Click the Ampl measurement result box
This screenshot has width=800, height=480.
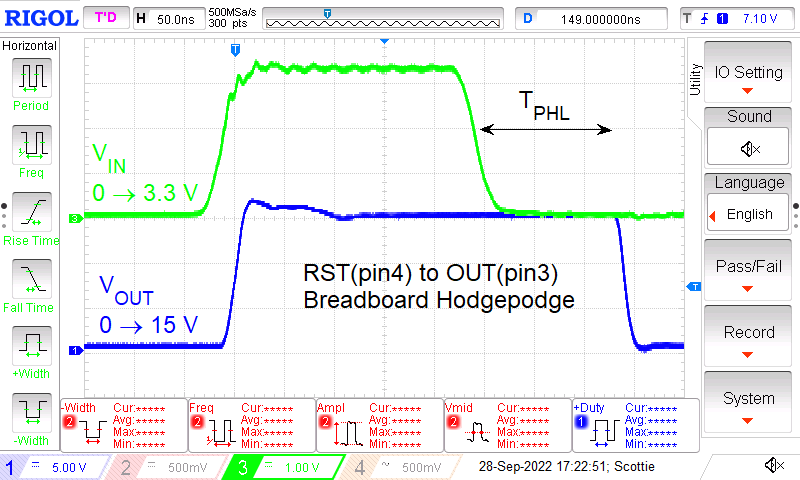380,425
